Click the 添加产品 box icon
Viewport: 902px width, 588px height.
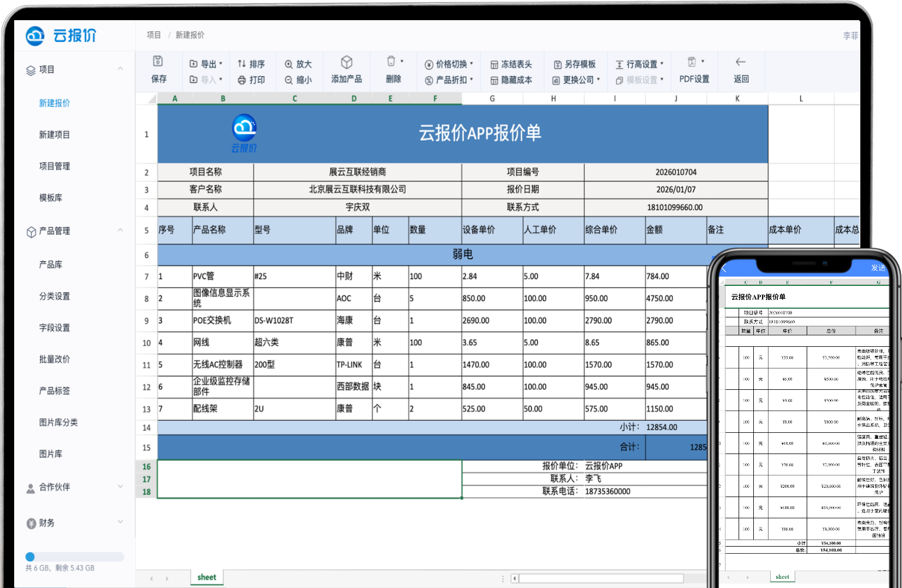point(346,62)
